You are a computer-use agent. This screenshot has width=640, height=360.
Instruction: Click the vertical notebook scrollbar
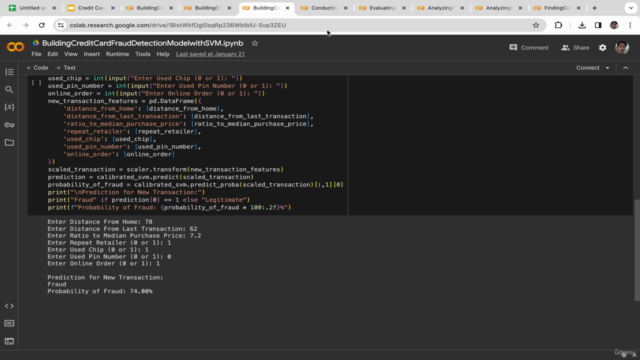pos(636,250)
